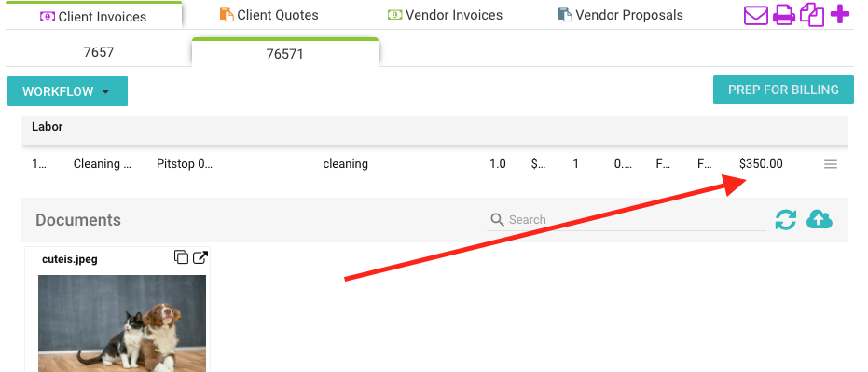
Task: Click the 'Cleaning ...' cell in labor row
Action: 103,164
